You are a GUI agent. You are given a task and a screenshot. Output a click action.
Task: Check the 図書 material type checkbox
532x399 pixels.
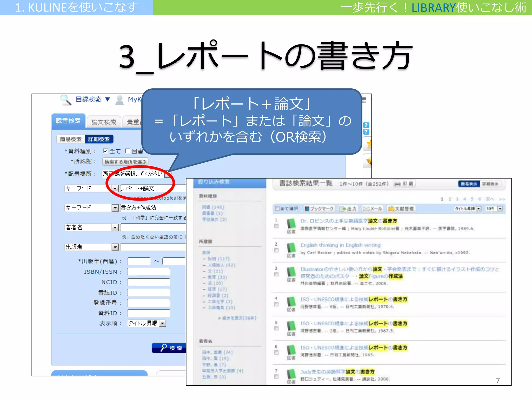[x=128, y=151]
